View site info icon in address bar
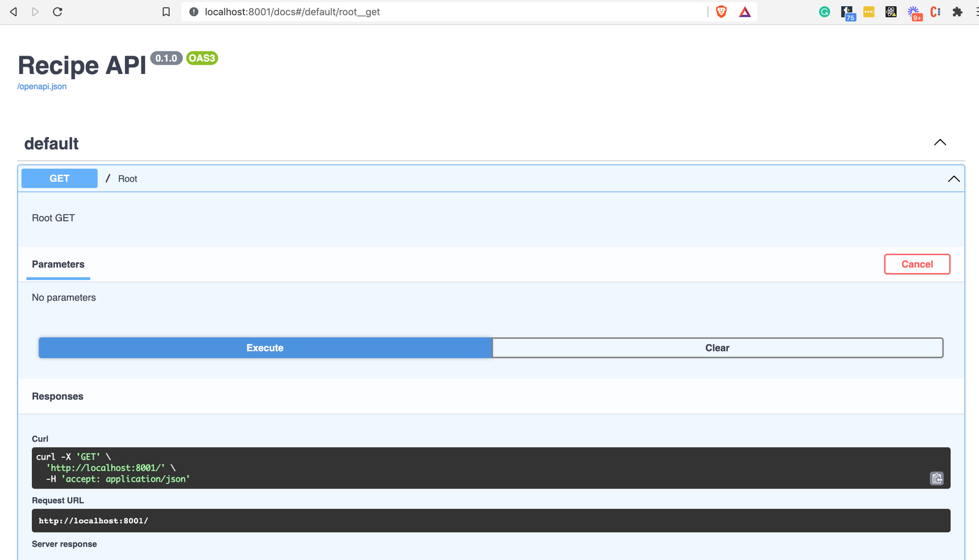This screenshot has height=560, width=979. (x=194, y=12)
